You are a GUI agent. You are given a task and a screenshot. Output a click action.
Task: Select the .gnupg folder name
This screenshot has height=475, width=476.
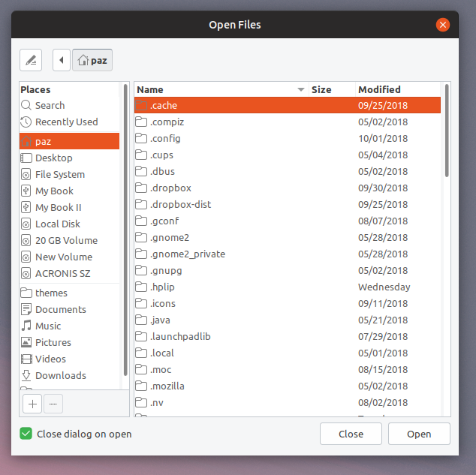[166, 271]
